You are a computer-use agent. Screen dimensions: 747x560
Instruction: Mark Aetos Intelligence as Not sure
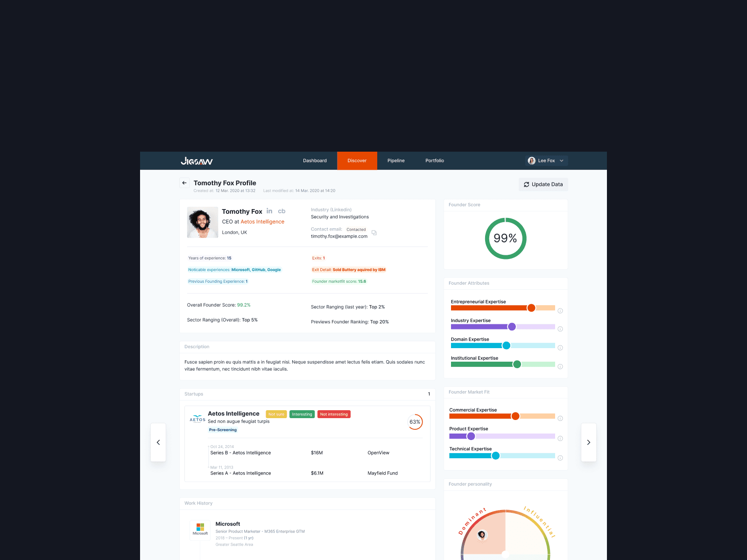click(x=276, y=414)
